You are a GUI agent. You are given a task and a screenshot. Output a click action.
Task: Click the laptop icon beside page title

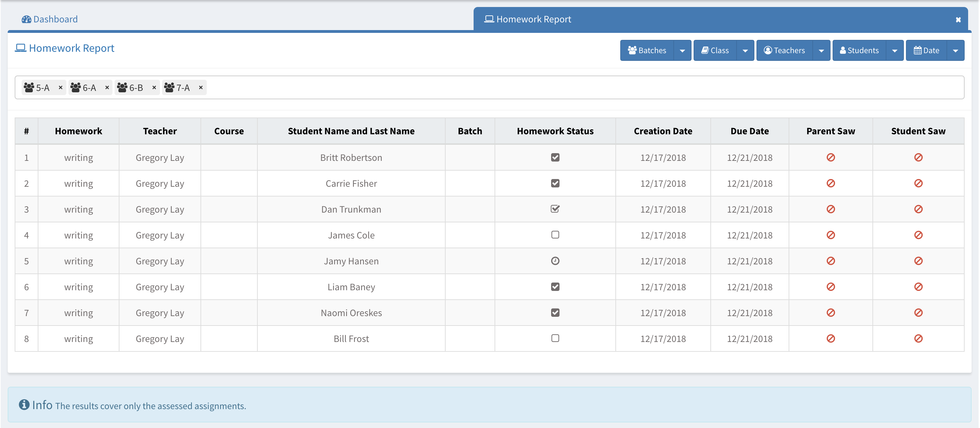click(x=21, y=48)
